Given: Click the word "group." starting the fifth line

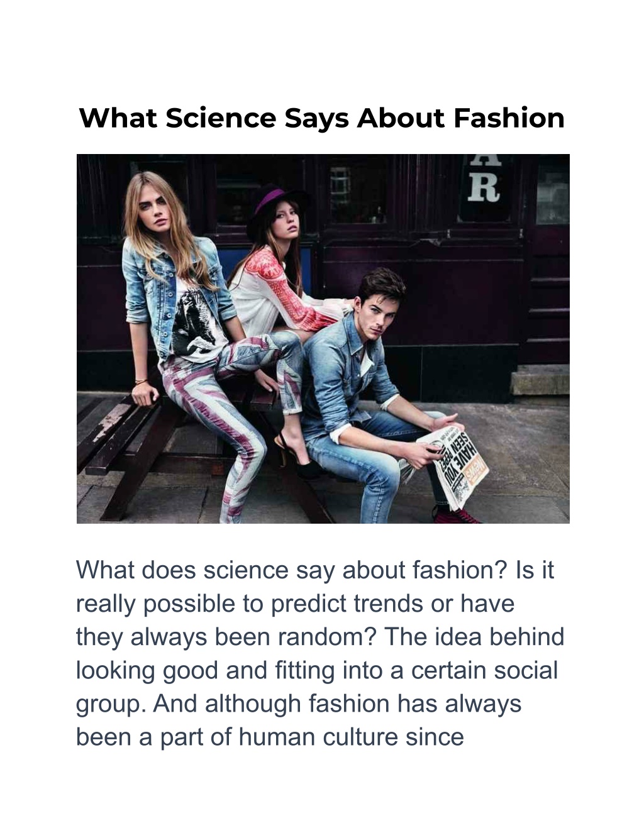Looking at the screenshot, I should [111, 703].
